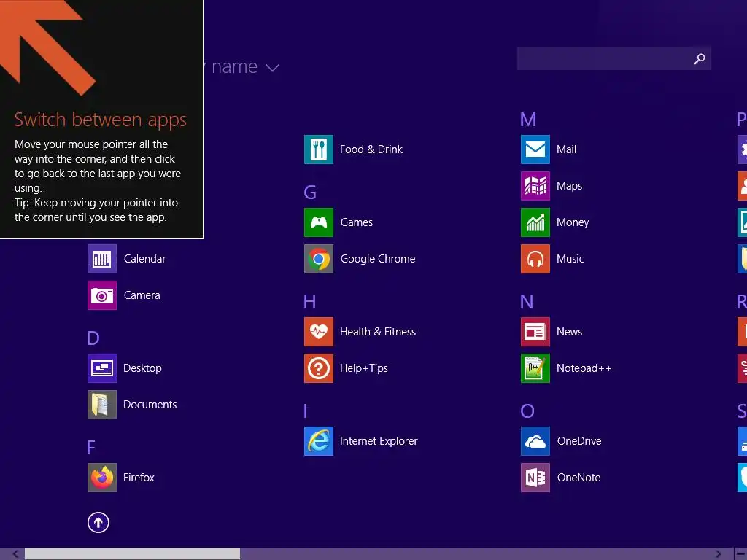Open the Money chart icon

coord(535,222)
